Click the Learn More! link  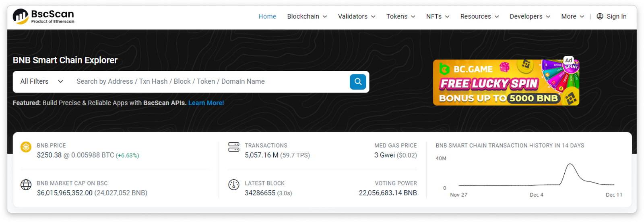pos(206,103)
